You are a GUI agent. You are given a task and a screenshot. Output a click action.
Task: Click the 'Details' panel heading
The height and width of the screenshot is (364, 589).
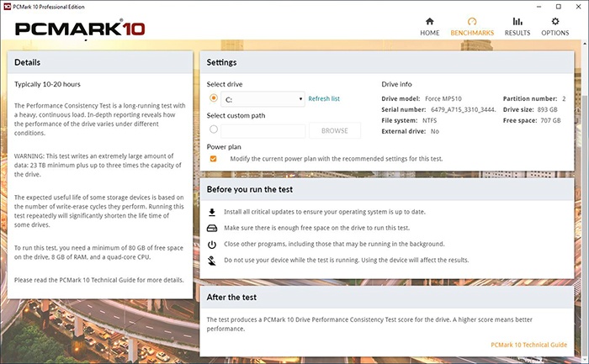[x=27, y=62]
